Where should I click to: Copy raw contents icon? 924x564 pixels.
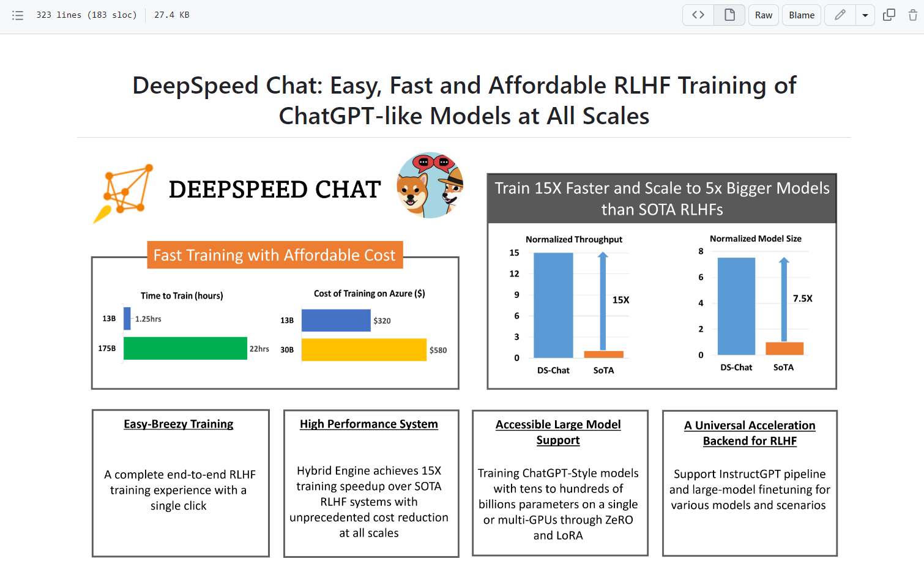click(889, 15)
